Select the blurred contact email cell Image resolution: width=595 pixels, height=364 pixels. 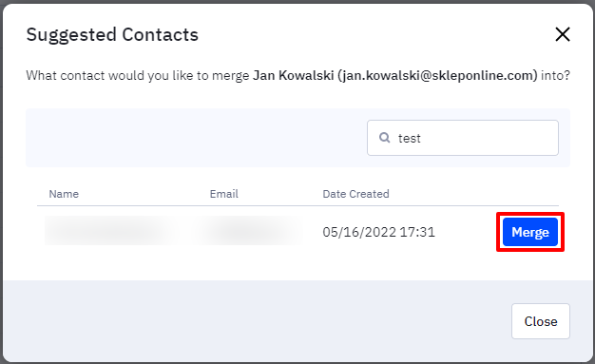(249, 231)
